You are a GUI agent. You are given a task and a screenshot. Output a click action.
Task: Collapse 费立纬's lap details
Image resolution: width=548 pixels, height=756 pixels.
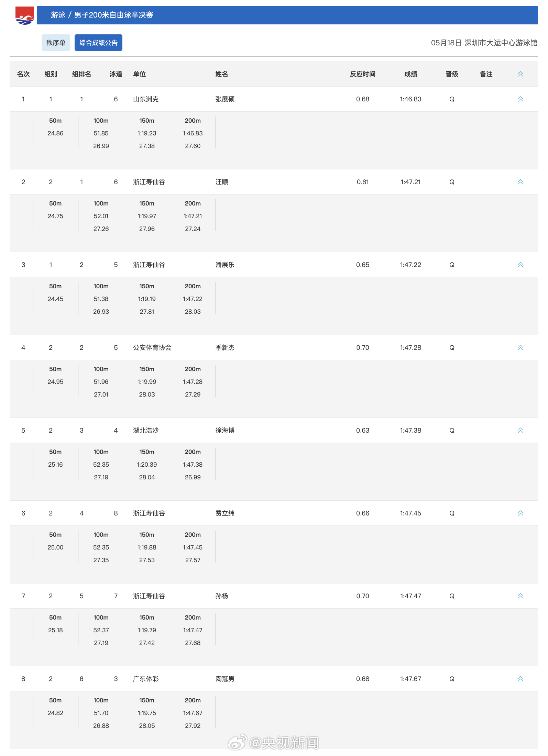pyautogui.click(x=520, y=513)
